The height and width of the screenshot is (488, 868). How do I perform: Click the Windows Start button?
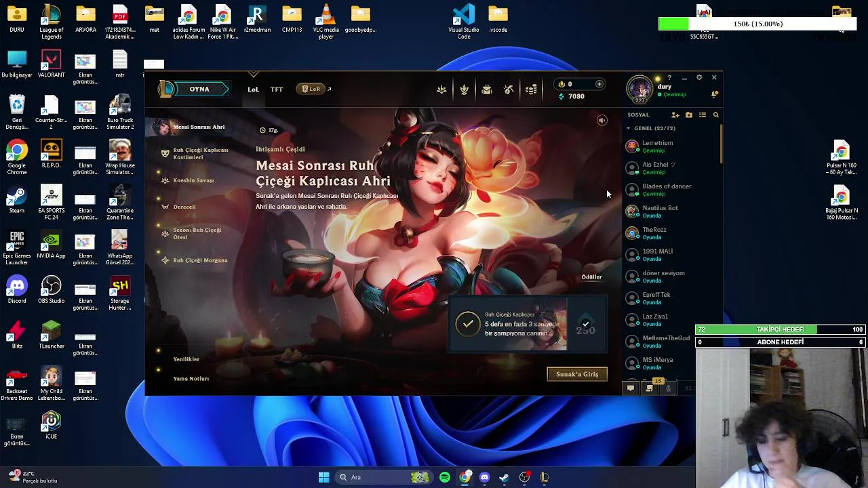point(323,477)
